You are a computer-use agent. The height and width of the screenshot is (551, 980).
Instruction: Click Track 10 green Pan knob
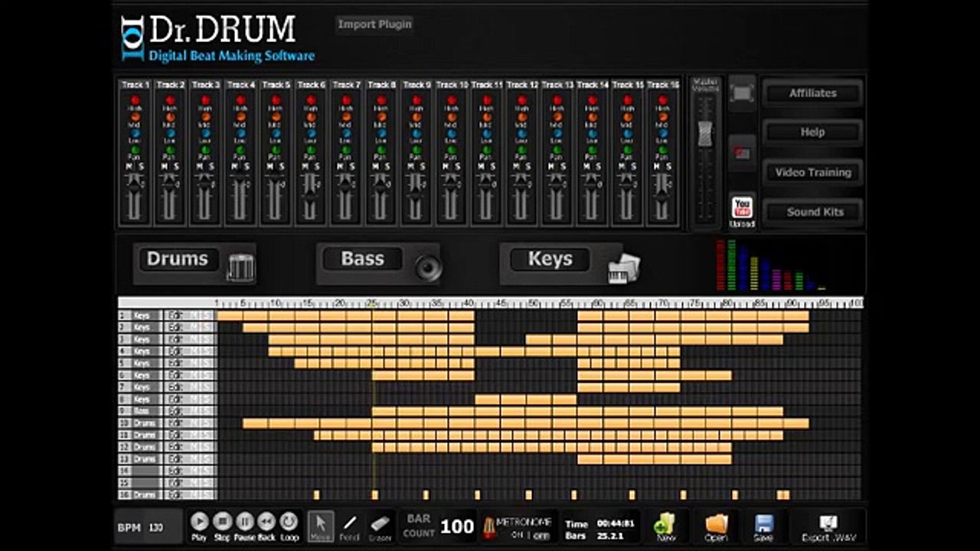(452, 151)
